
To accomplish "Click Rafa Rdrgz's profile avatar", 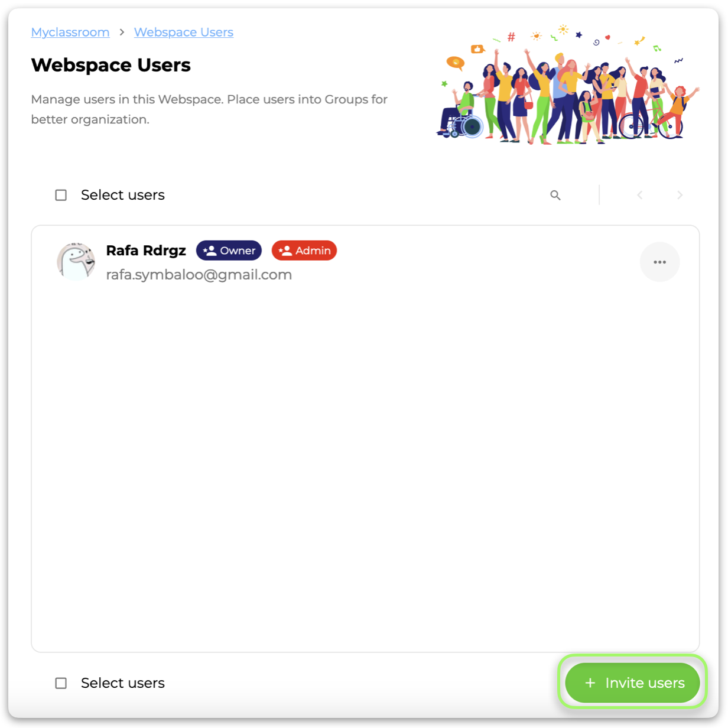I will click(76, 261).
